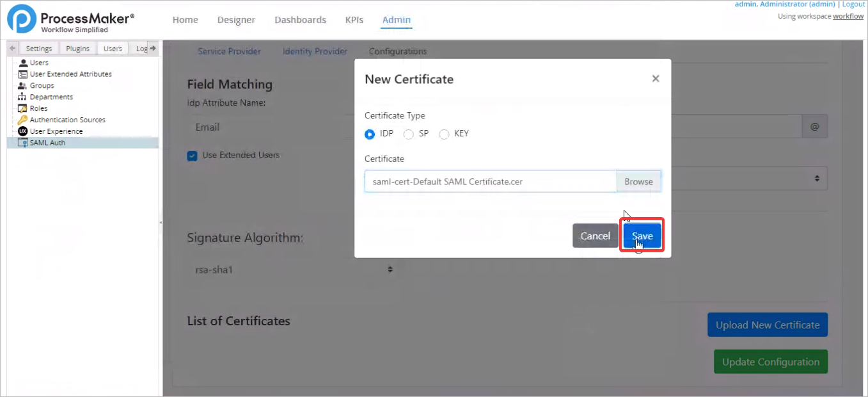
Task: Save the new certificate
Action: [x=642, y=236]
